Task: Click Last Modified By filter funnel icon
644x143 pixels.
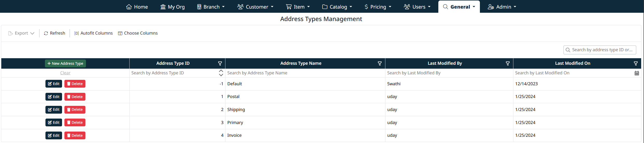Action: [508, 63]
